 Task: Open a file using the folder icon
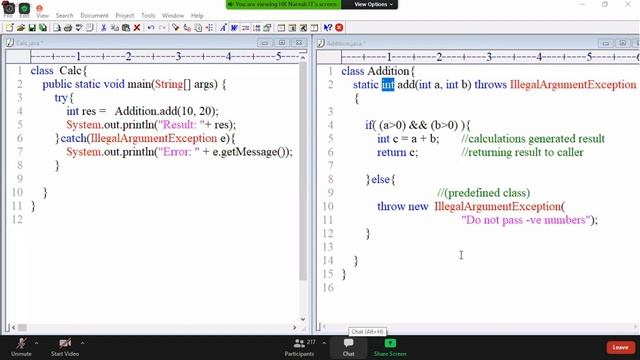20,28
